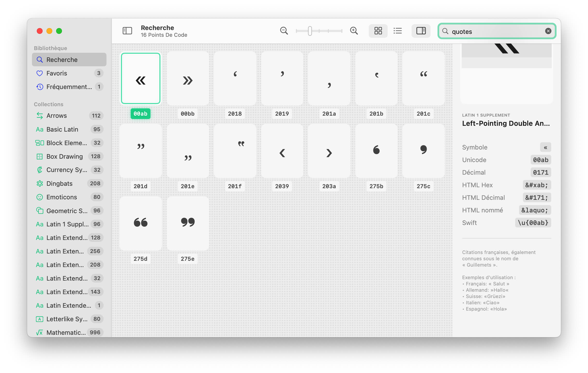Copy the Swift code \u{00ab}
Screen dimensions: 588x373
click(533, 222)
